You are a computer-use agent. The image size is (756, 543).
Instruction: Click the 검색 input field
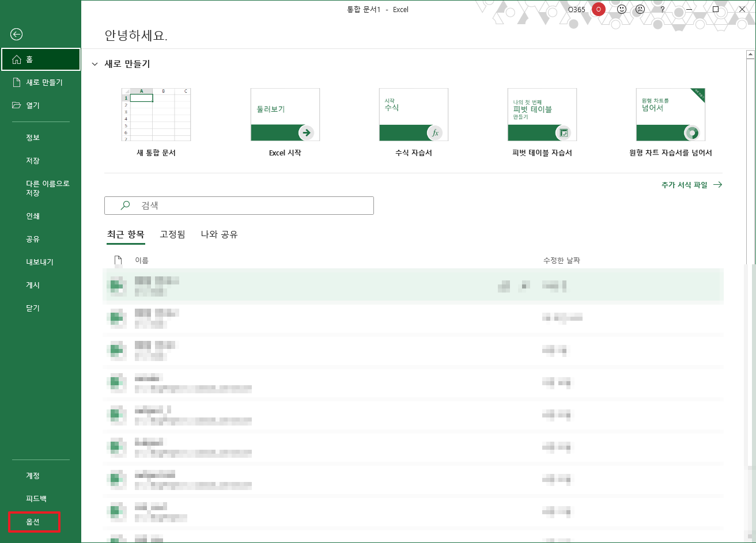(x=239, y=206)
